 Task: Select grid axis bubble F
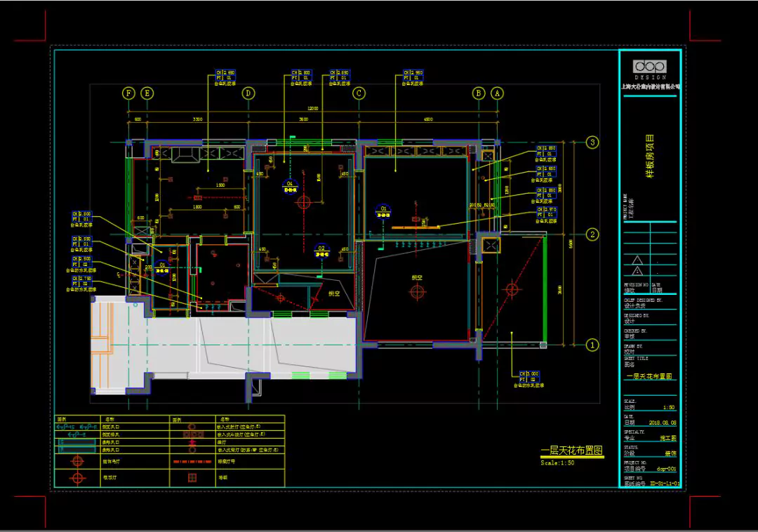[x=128, y=93]
